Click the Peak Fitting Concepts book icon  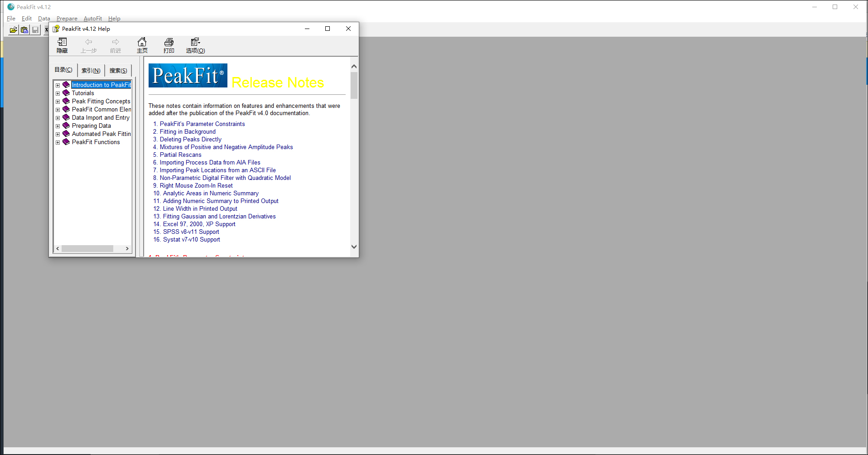tap(66, 101)
